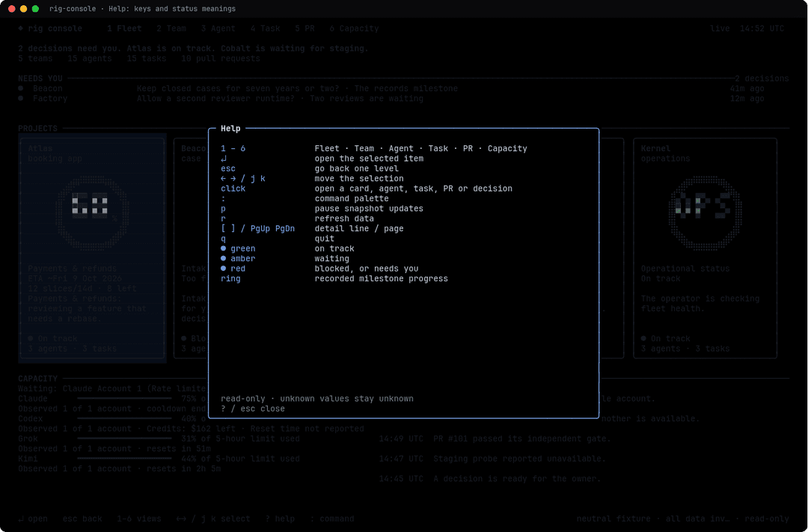The image size is (808, 532).
Task: Click the rig console diamond logo
Action: click(x=21, y=28)
